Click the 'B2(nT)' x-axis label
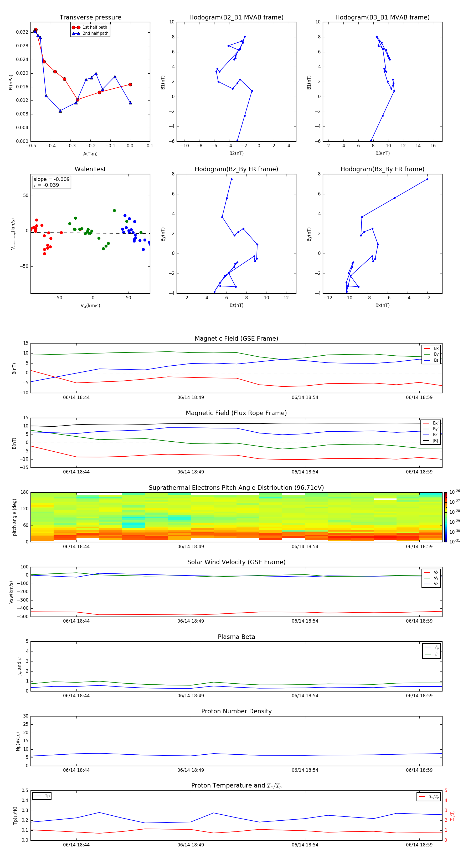This screenshot has height=868, width=473. [x=236, y=153]
